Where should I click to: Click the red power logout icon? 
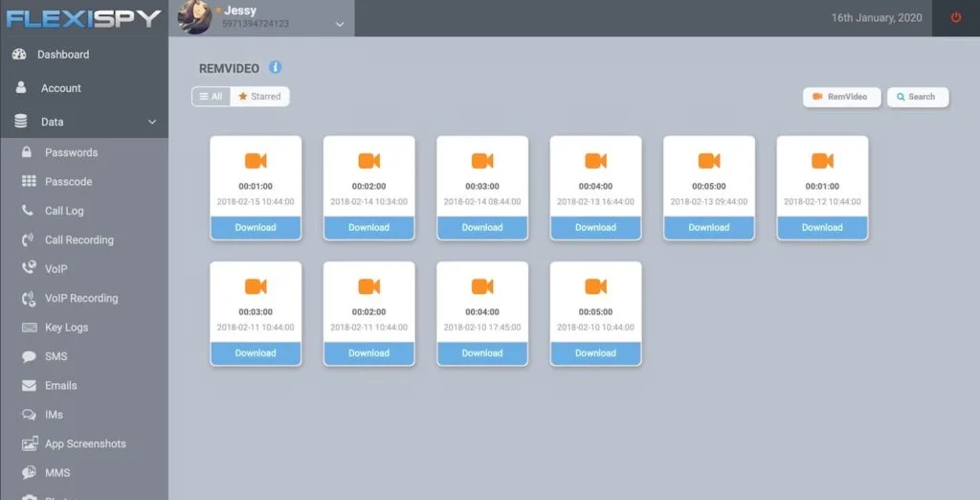pos(956,17)
